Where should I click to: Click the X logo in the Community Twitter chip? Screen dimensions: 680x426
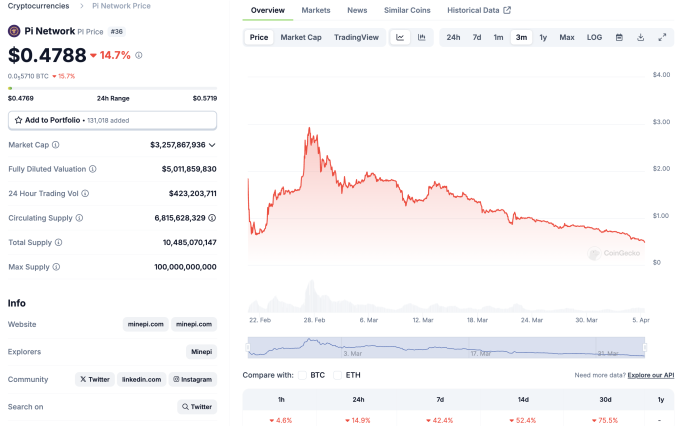coord(83,379)
